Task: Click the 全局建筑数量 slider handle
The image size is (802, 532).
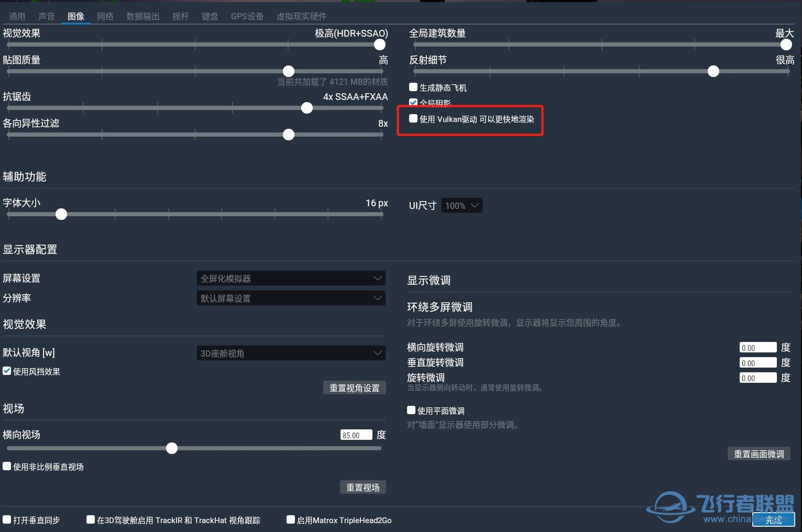Action: point(786,45)
